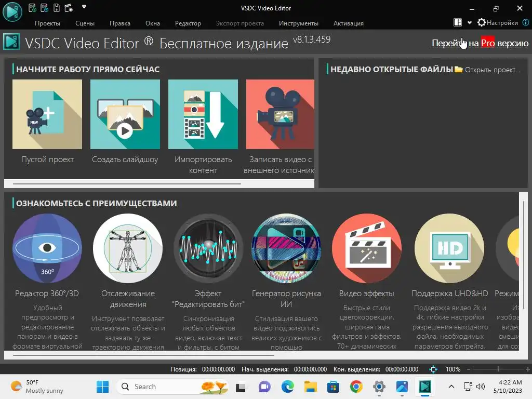This screenshot has width=532, height=399.
Task: Open the Инструменты menu
Action: tap(299, 23)
